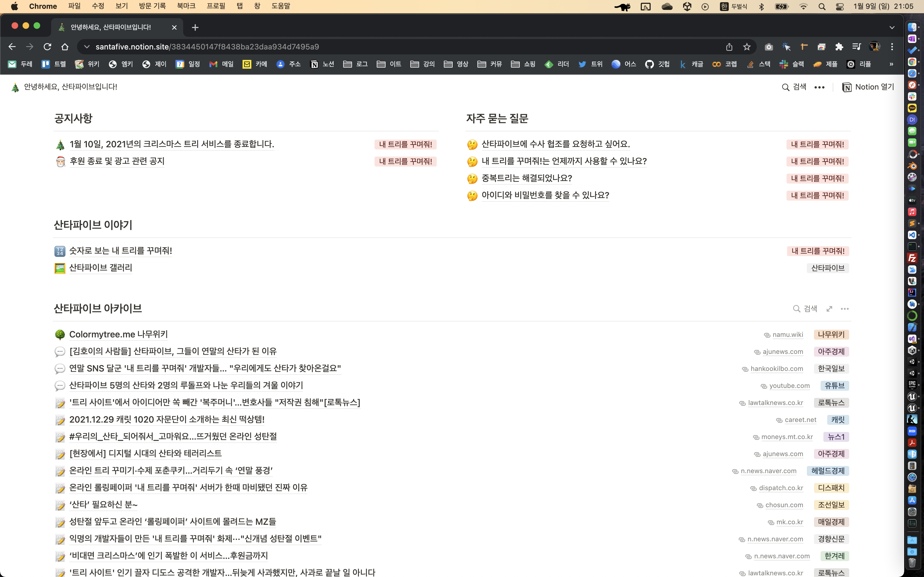The image size is (924, 577).
Task: Click the 'Notion 열기' button
Action: pos(868,87)
